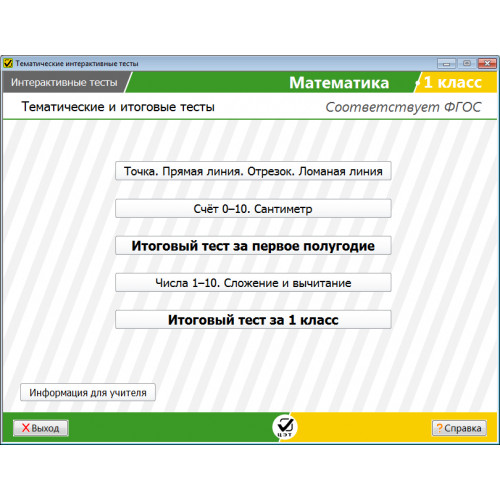Click the Тематические и итоговые тесты heading
This screenshot has width=500, height=500.
click(x=118, y=107)
